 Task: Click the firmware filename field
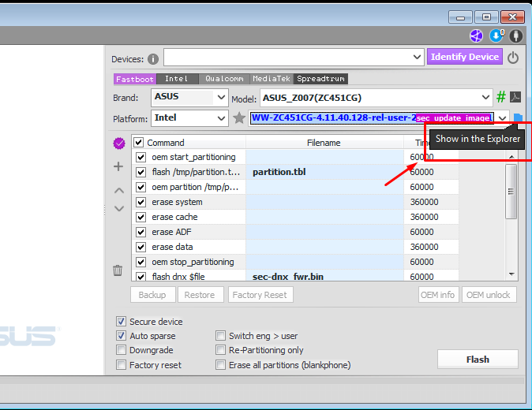pyautogui.click(x=373, y=118)
